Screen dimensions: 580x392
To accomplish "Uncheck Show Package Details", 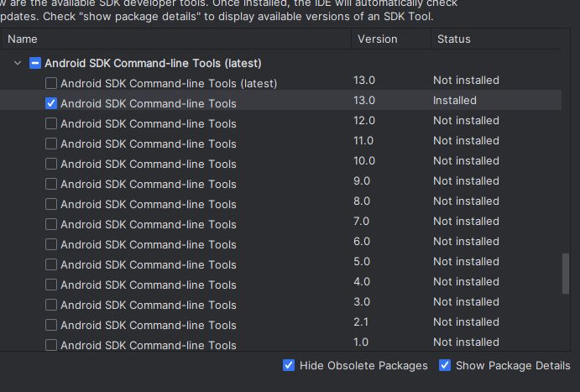I will pos(445,365).
